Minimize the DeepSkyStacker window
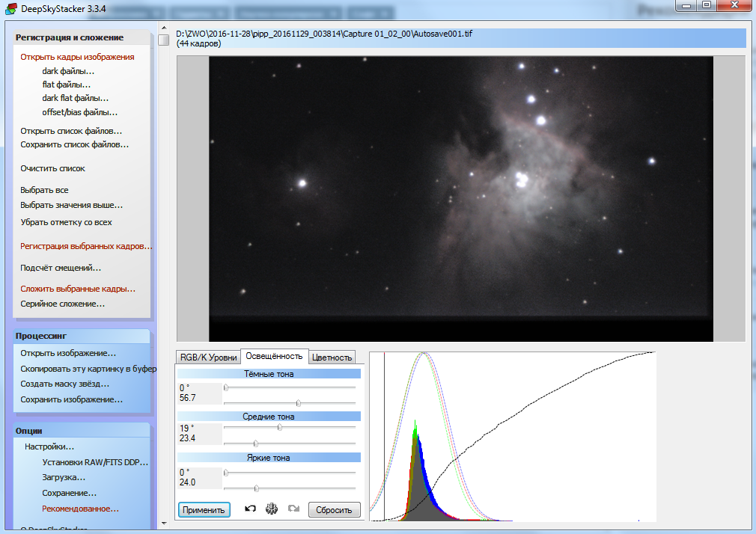This screenshot has width=756, height=534. pyautogui.click(x=687, y=6)
